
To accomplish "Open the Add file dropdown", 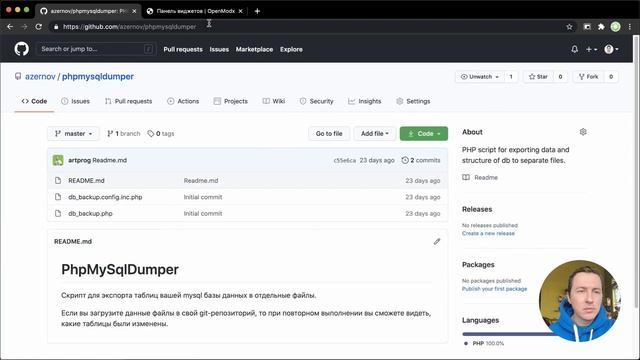I will click(375, 133).
